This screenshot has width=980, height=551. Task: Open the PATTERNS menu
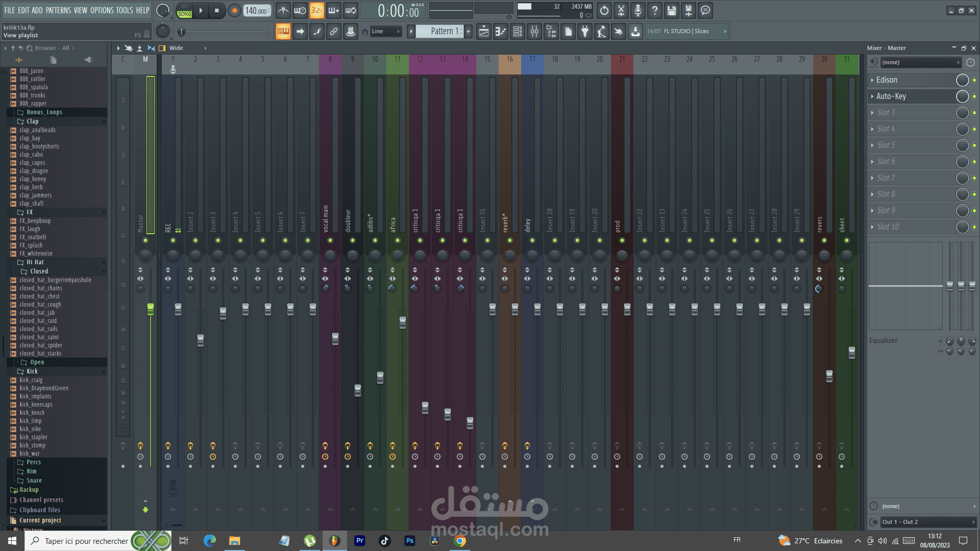point(58,10)
